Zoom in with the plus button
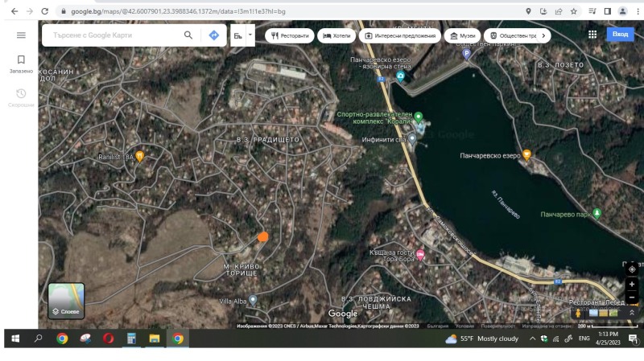 (631, 284)
